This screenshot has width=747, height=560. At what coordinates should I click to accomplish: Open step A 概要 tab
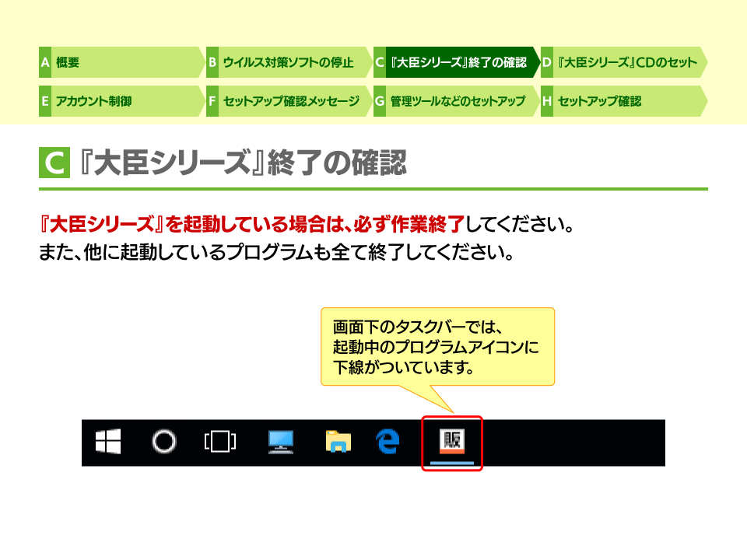pos(122,62)
